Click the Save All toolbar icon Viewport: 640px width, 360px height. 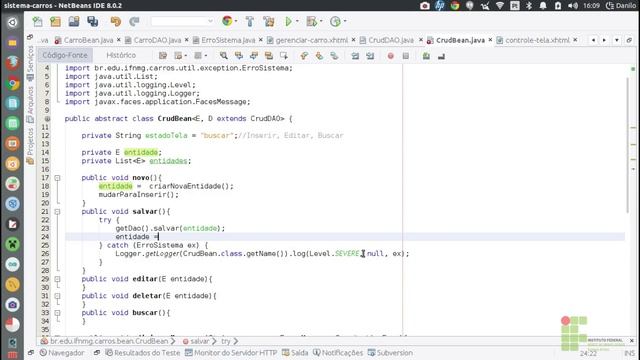[93, 21]
